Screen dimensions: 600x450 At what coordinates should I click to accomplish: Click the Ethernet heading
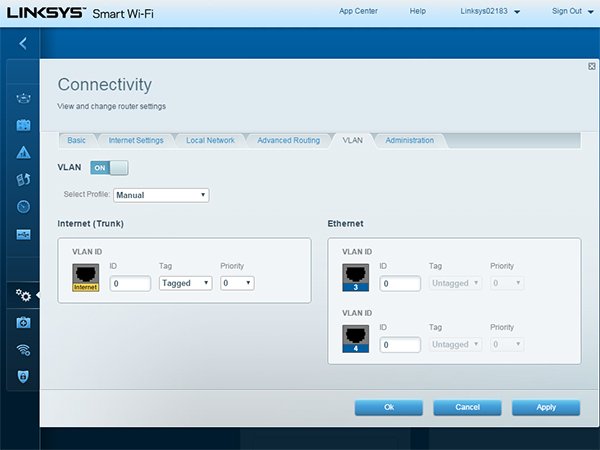345,223
